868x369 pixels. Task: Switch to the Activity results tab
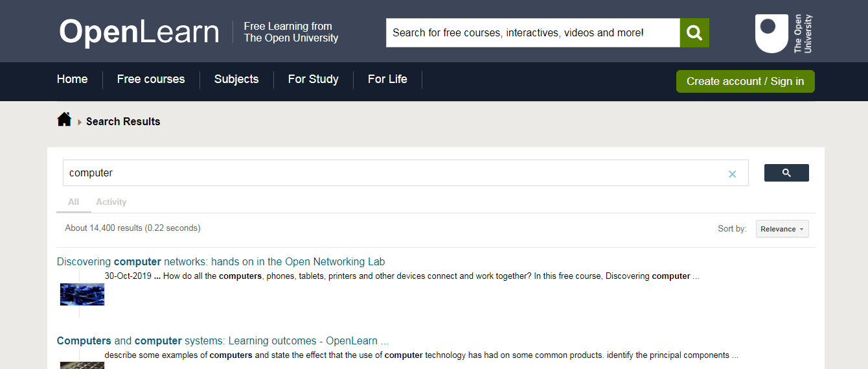click(x=111, y=202)
